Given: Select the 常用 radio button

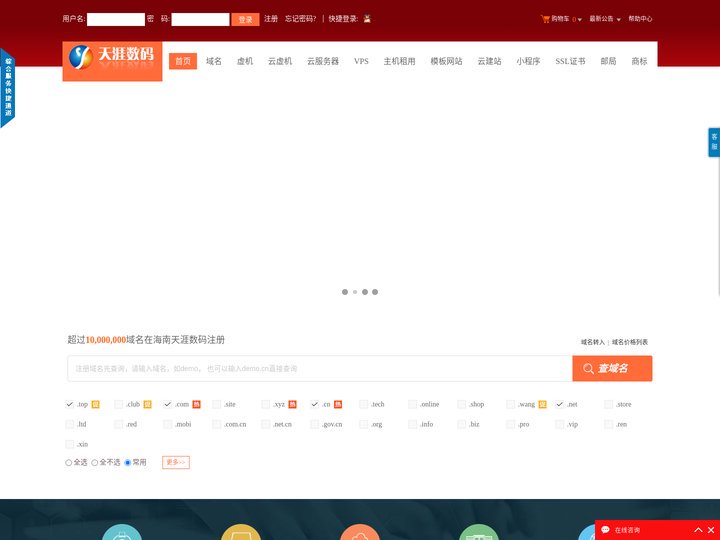Looking at the screenshot, I should (128, 462).
